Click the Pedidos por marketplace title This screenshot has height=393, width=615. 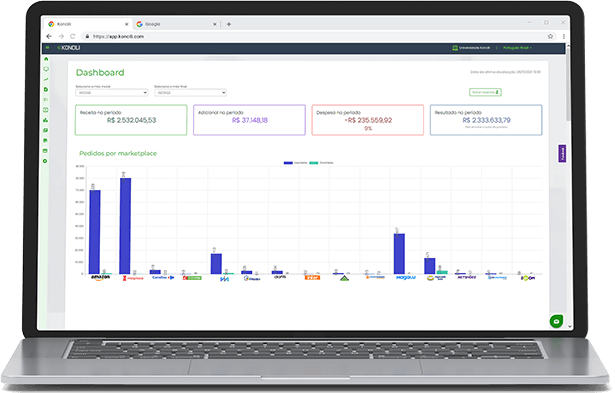(118, 153)
